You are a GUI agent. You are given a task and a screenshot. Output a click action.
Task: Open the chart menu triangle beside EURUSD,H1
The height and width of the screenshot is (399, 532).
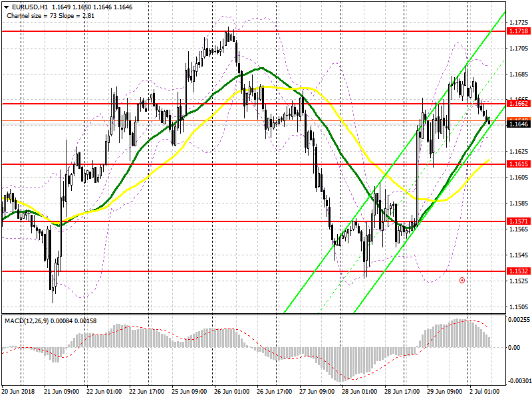pos(6,7)
